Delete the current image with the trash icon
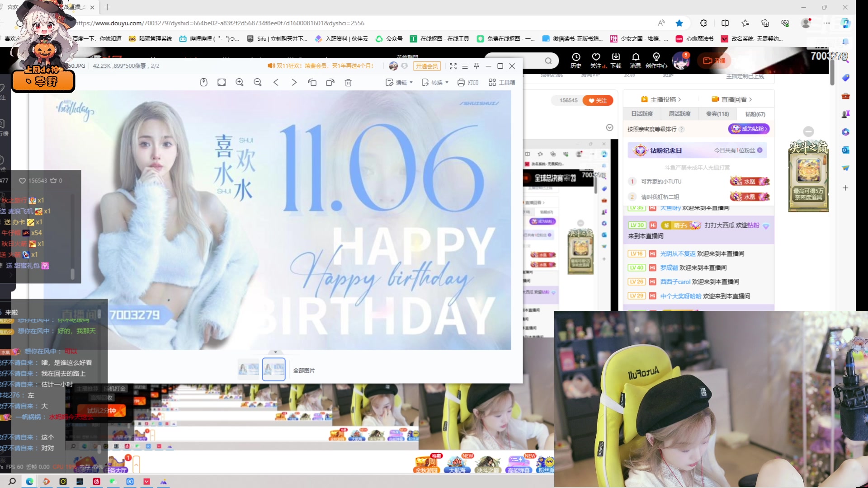The image size is (868, 488). (348, 82)
